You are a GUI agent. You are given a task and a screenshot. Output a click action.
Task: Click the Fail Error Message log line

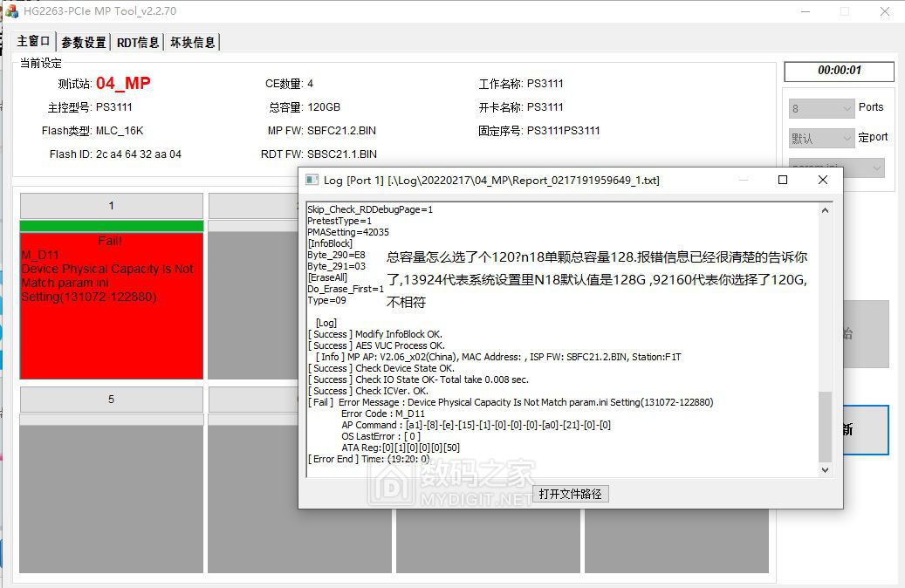click(511, 402)
